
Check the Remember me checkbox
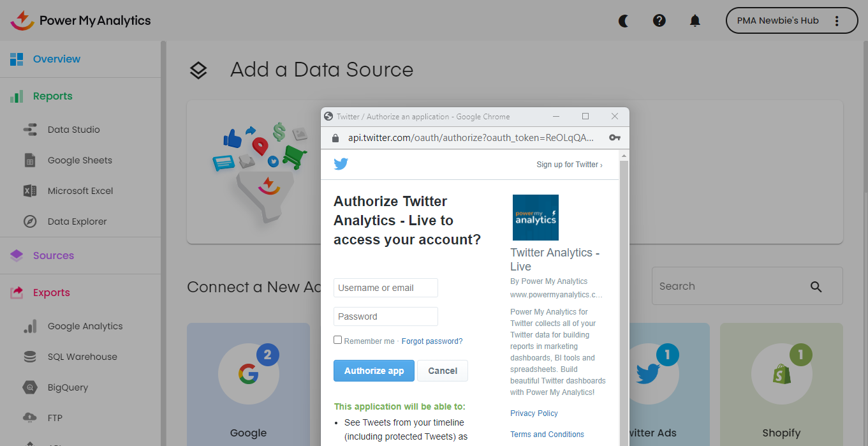338,340
